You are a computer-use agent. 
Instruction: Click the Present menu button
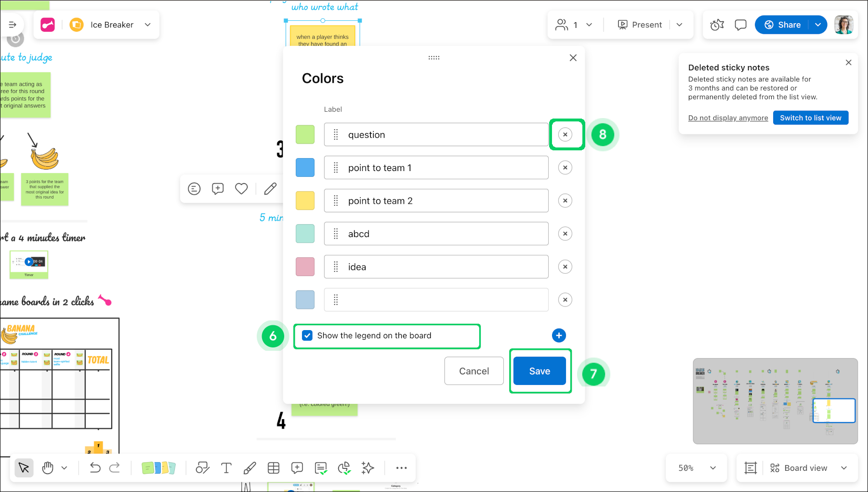tap(640, 25)
